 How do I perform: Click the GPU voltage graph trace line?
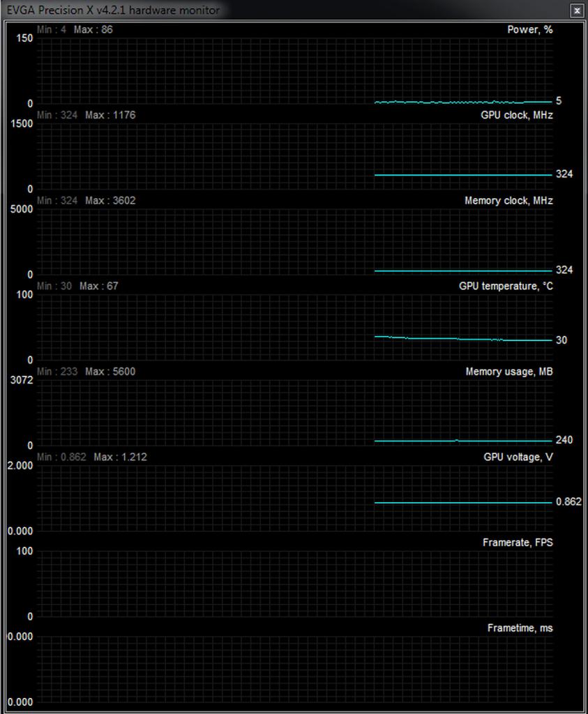(x=463, y=503)
